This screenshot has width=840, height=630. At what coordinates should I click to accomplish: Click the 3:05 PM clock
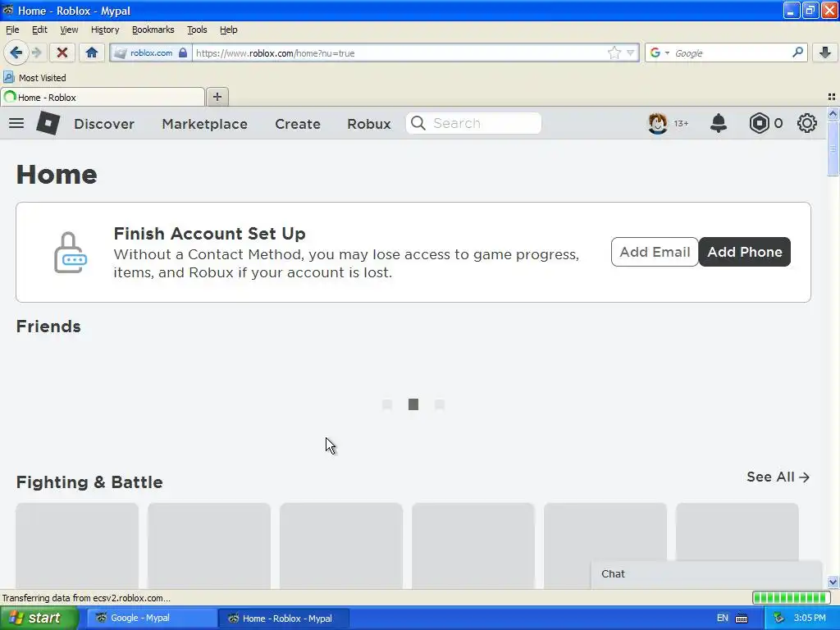[x=810, y=618]
